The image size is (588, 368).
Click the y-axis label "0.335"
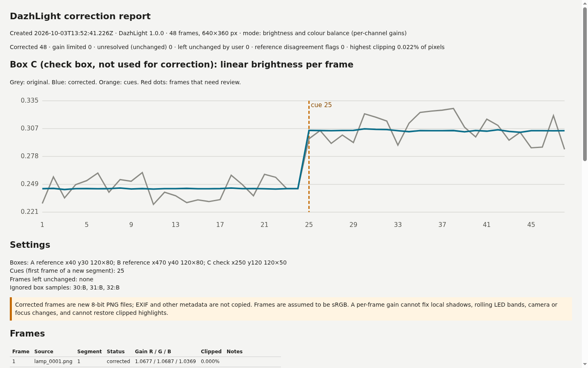click(30, 101)
